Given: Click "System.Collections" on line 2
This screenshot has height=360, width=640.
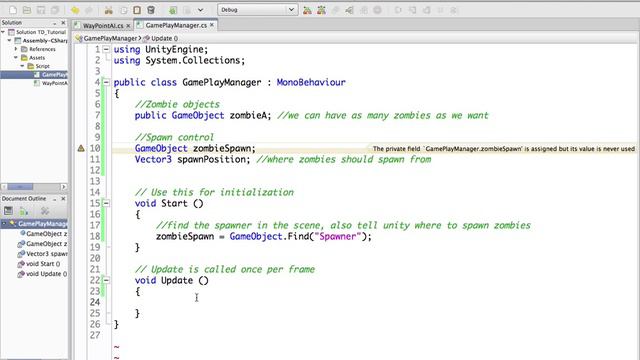Looking at the screenshot, I should [x=193, y=60].
